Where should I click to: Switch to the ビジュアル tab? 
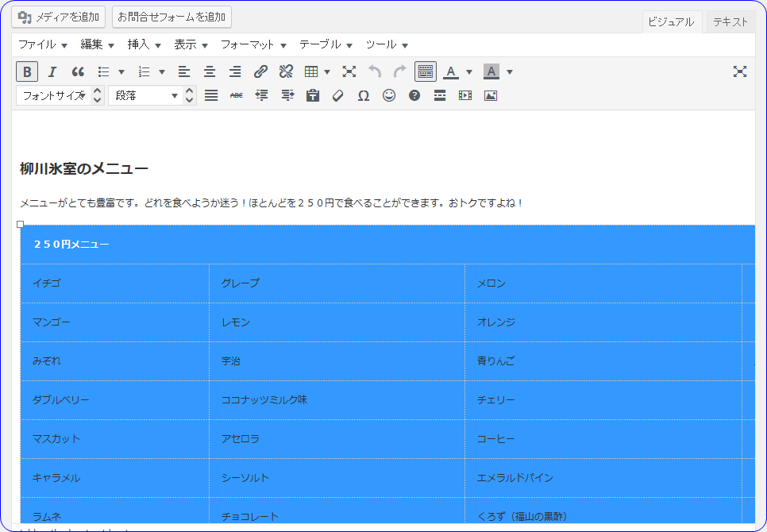(672, 22)
